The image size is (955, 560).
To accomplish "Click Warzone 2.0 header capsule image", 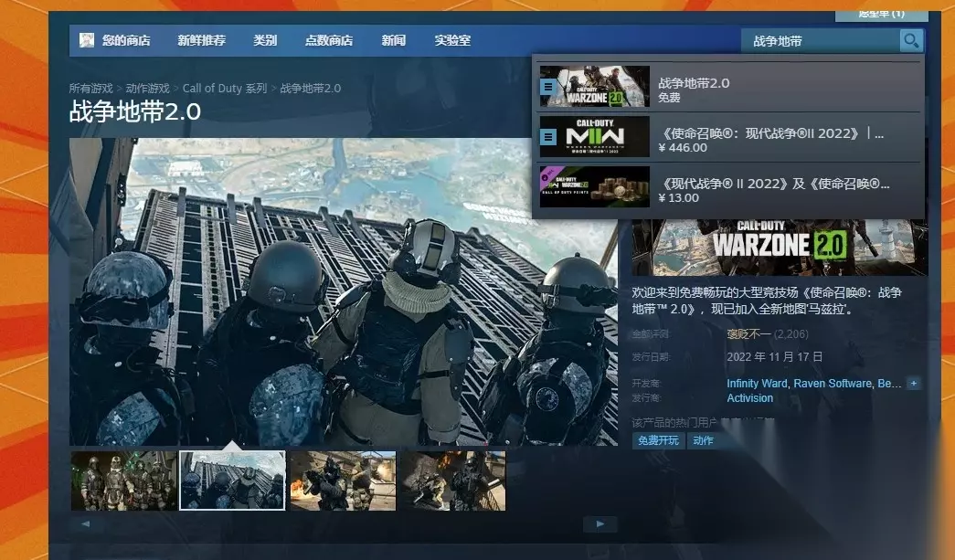I will [x=780, y=248].
